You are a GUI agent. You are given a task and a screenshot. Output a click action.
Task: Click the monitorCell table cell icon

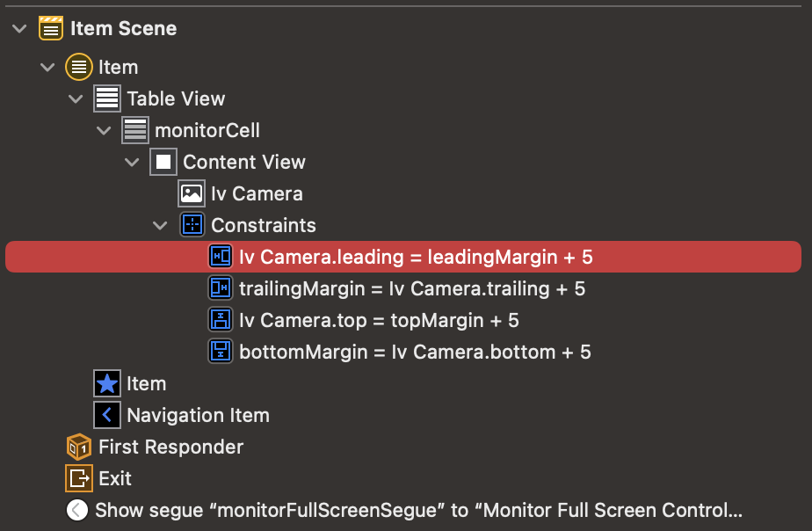click(135, 130)
